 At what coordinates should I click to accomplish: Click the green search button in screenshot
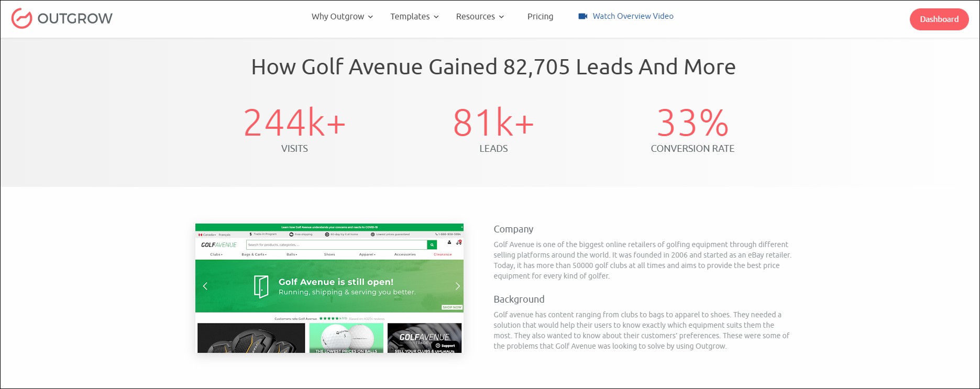432,244
